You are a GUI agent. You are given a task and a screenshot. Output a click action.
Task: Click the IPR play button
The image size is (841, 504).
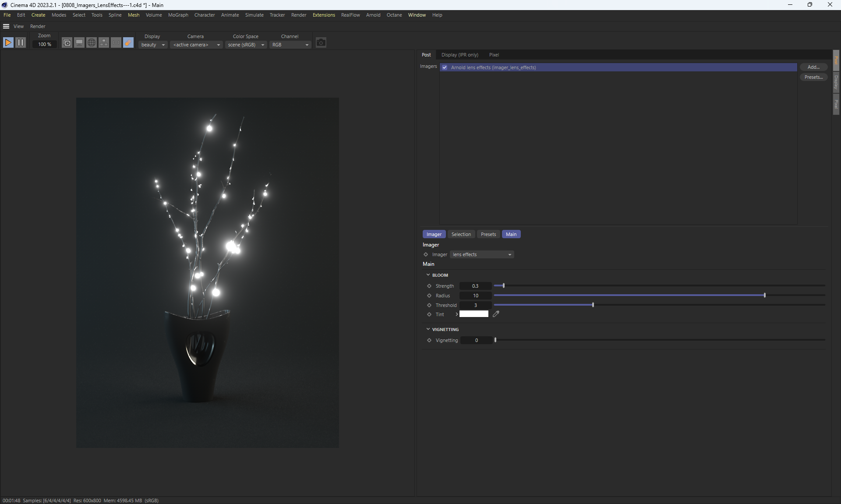click(x=8, y=42)
